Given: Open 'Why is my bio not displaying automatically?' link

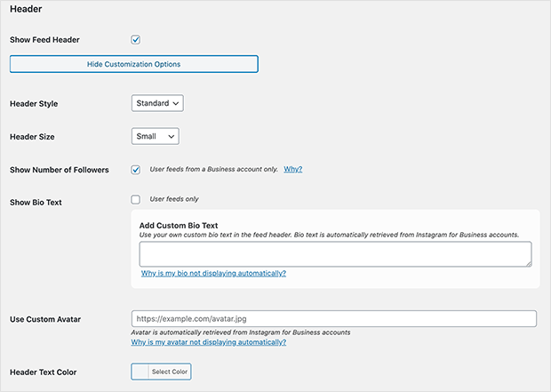Looking at the screenshot, I should [x=213, y=273].
